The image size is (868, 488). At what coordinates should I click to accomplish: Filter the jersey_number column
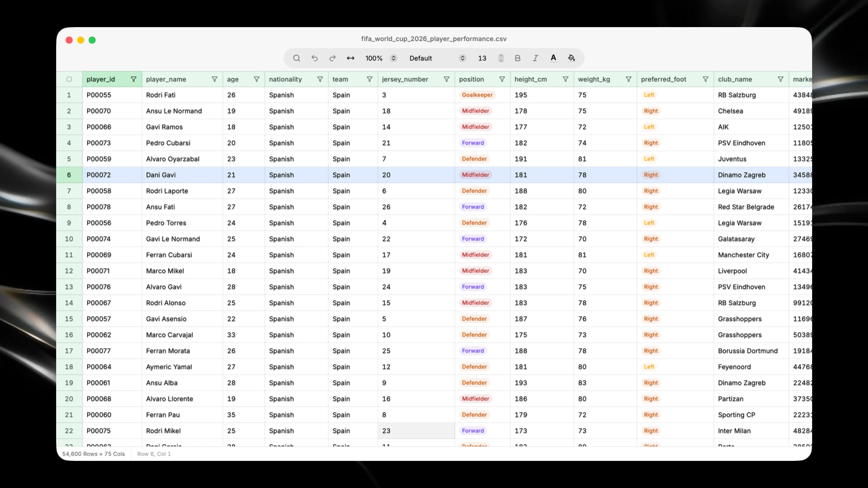(447, 79)
